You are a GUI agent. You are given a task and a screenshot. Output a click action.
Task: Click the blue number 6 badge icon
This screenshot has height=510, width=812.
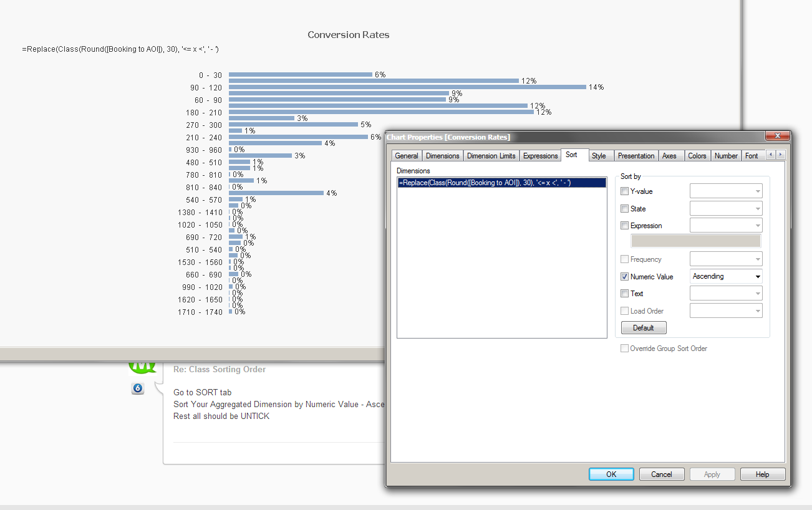(138, 388)
